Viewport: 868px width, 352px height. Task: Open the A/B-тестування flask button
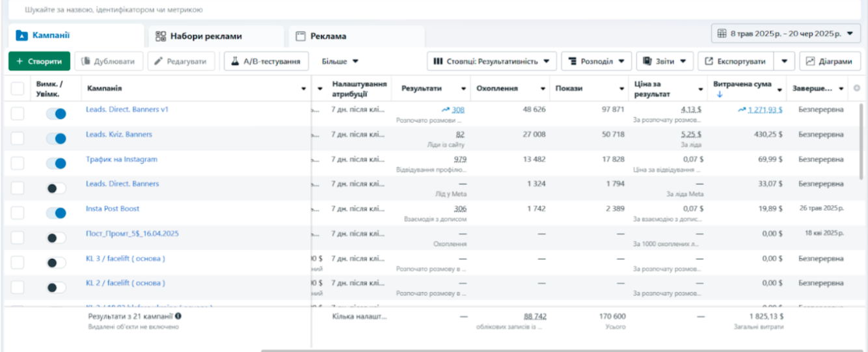[x=265, y=61]
